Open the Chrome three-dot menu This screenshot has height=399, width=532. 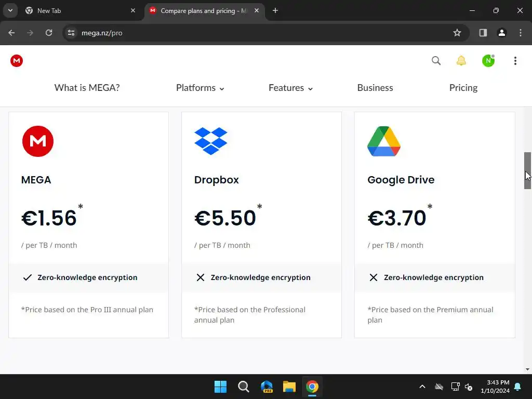click(x=521, y=33)
